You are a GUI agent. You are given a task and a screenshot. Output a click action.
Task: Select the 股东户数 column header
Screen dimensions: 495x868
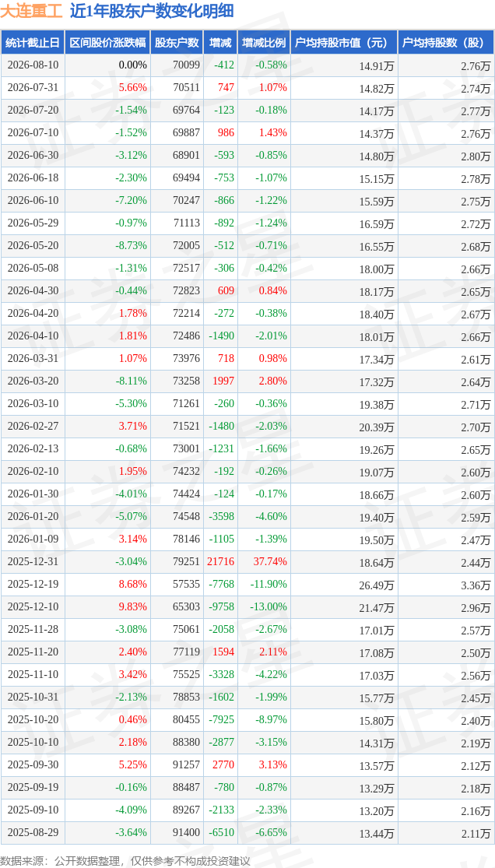coord(177,43)
